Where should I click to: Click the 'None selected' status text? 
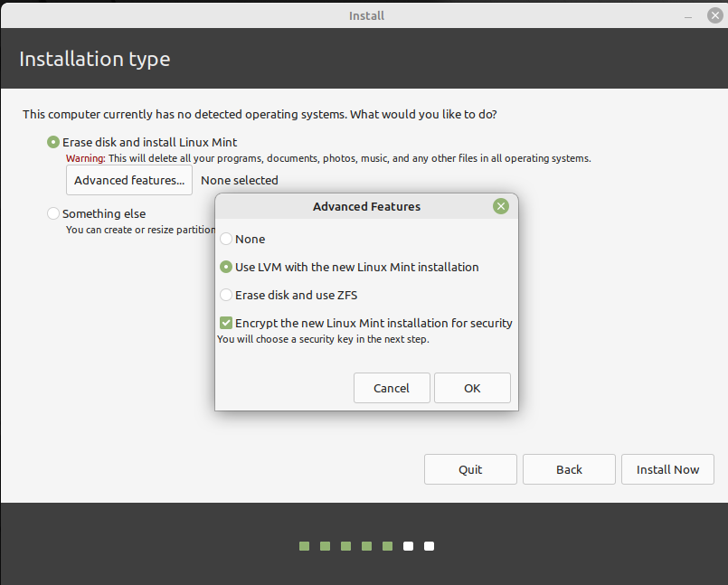click(239, 180)
